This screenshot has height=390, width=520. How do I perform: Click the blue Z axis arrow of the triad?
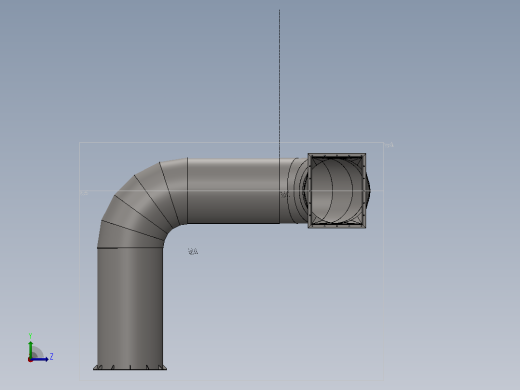point(39,359)
